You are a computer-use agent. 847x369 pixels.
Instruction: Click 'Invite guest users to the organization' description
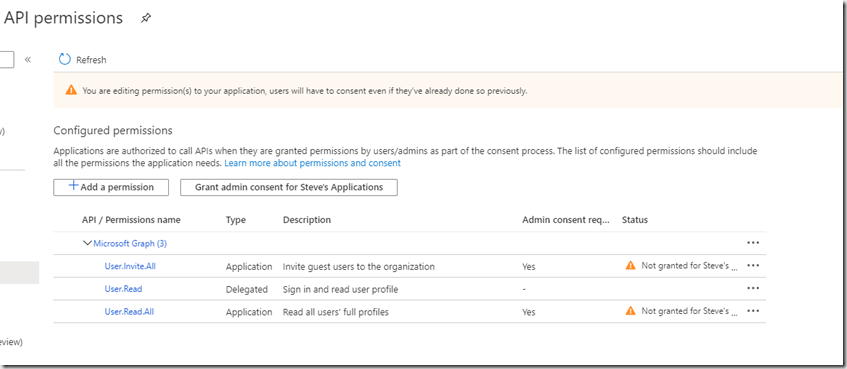(x=359, y=266)
